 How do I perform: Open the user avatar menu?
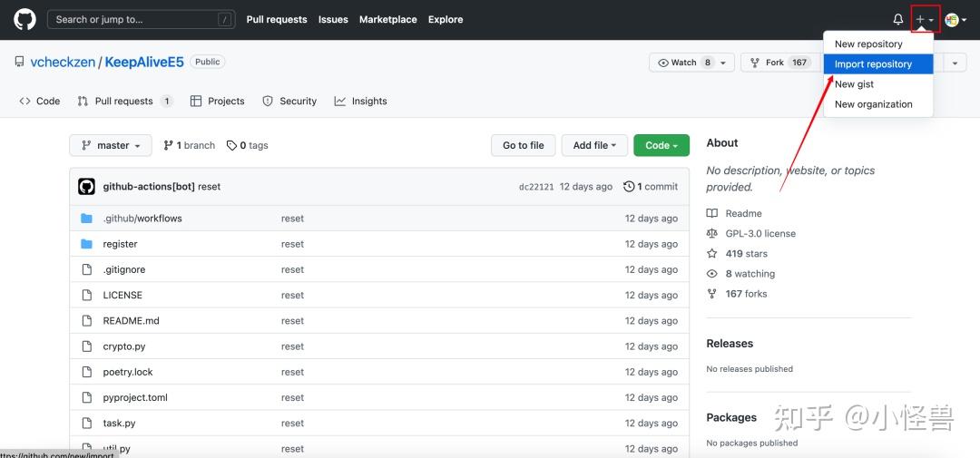pos(955,20)
